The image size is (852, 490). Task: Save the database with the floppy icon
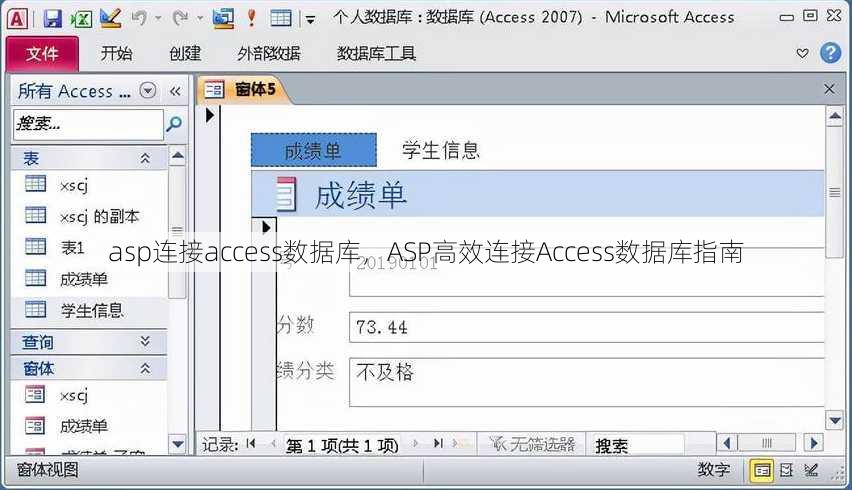coord(52,18)
